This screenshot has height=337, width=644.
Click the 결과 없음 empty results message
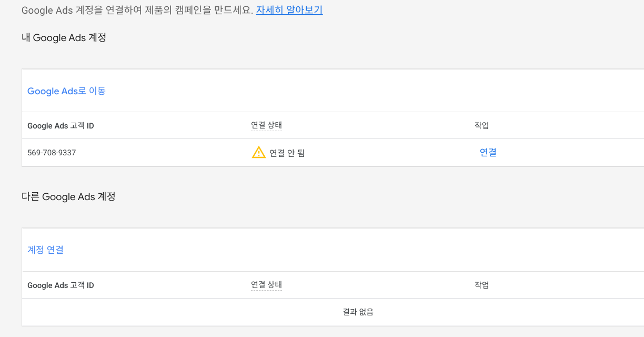tap(358, 312)
